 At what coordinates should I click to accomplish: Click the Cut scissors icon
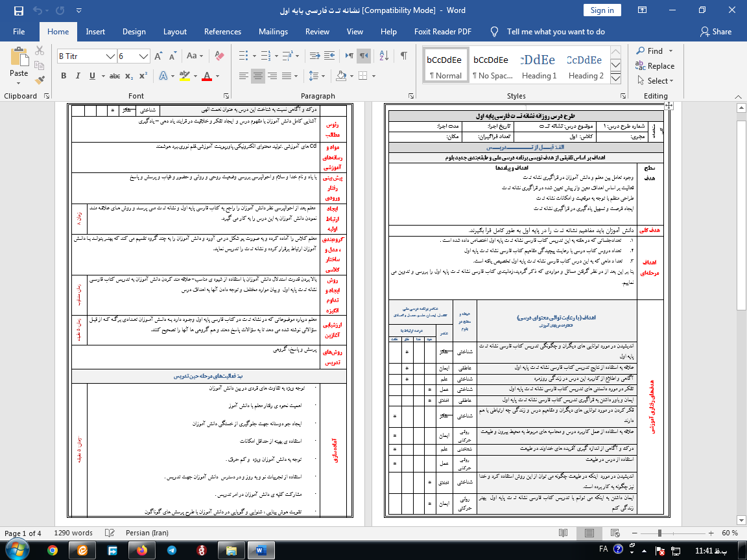[x=40, y=51]
